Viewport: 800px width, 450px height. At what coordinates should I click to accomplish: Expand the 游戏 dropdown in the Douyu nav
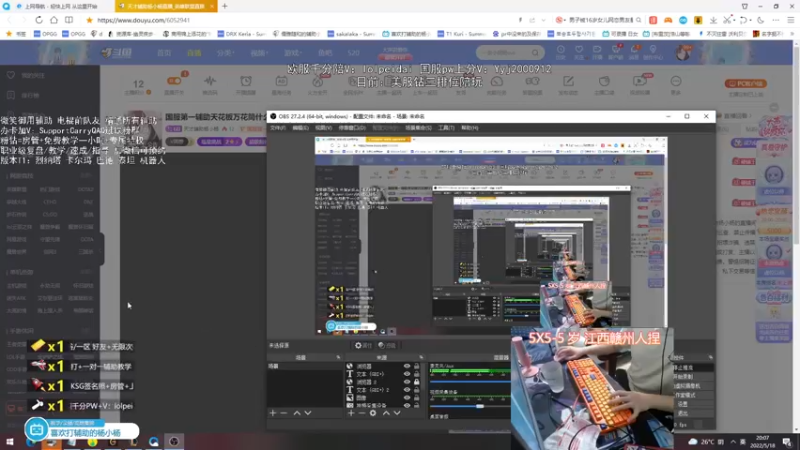coord(292,53)
